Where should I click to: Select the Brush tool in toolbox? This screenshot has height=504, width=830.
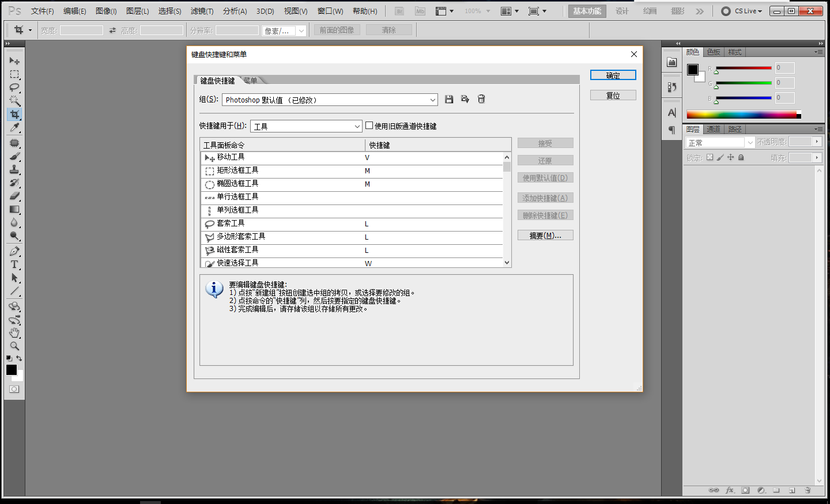coord(14,156)
